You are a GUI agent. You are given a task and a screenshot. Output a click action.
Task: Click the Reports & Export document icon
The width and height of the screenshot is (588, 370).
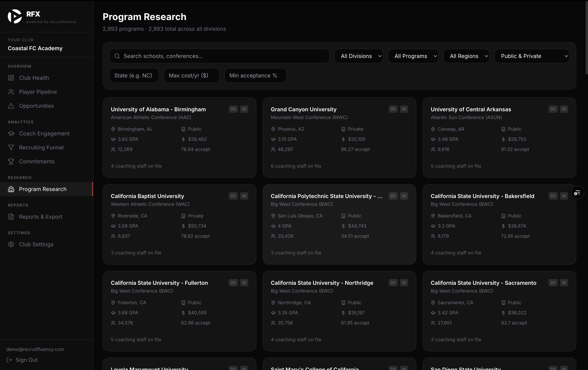tap(11, 217)
